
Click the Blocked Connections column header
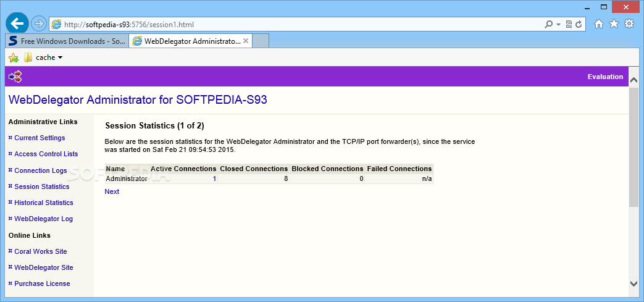(x=327, y=169)
